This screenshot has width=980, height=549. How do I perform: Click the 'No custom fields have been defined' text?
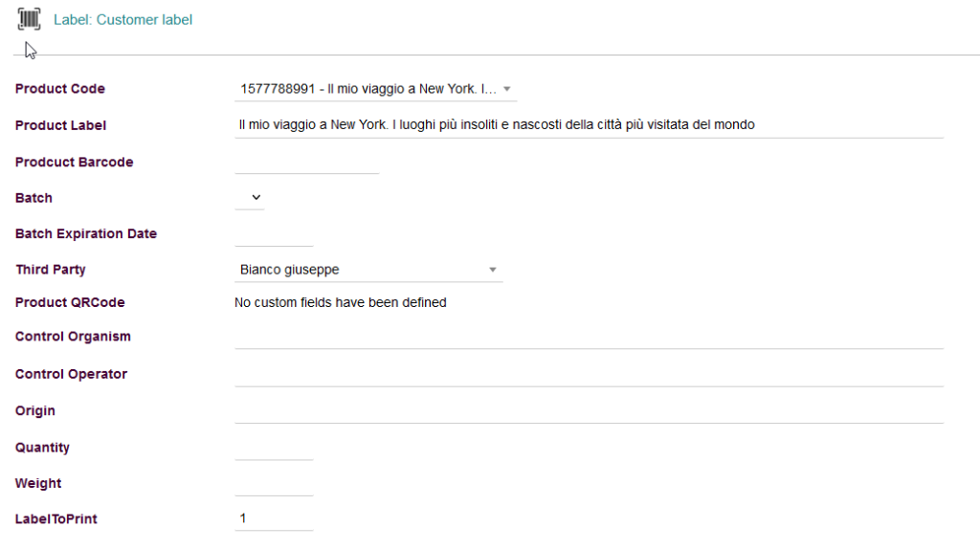(x=340, y=303)
